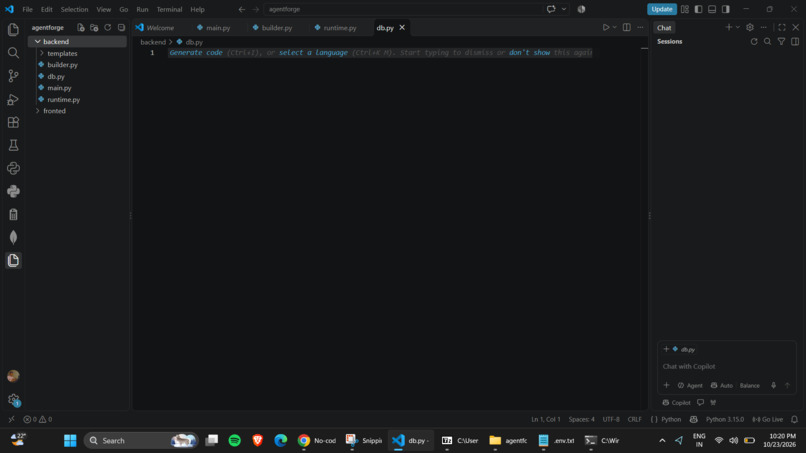The image size is (806, 453).
Task: Open the Copilot chat dropdown in title bar
Action: (564, 9)
